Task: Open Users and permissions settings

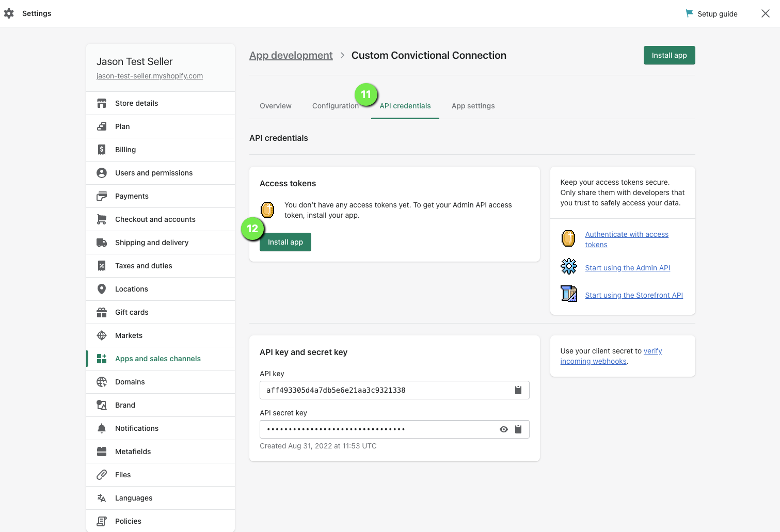Action: (161, 173)
